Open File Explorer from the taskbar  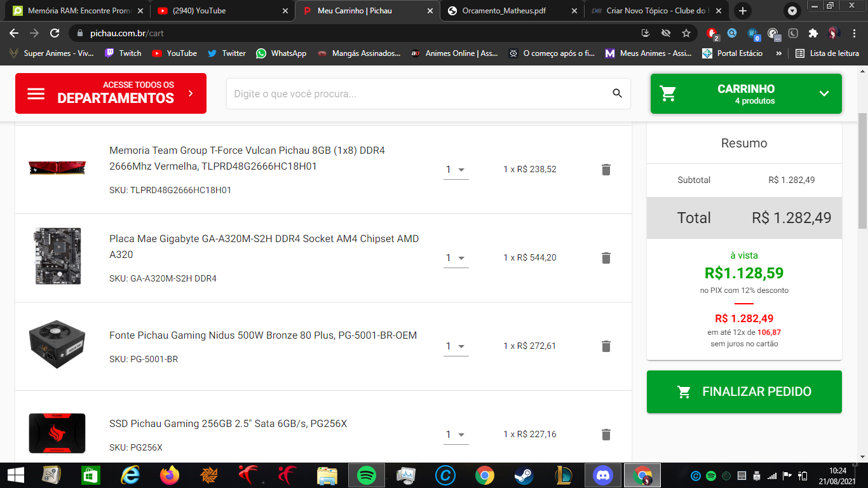click(327, 475)
